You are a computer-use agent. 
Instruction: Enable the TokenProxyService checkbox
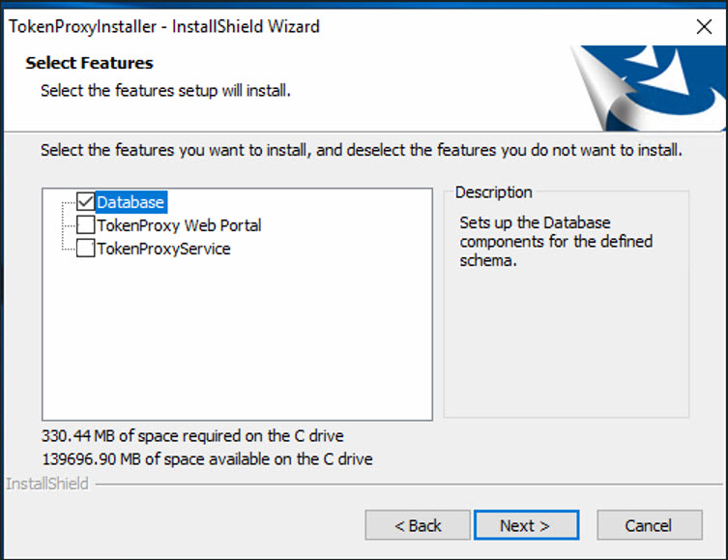(x=85, y=248)
